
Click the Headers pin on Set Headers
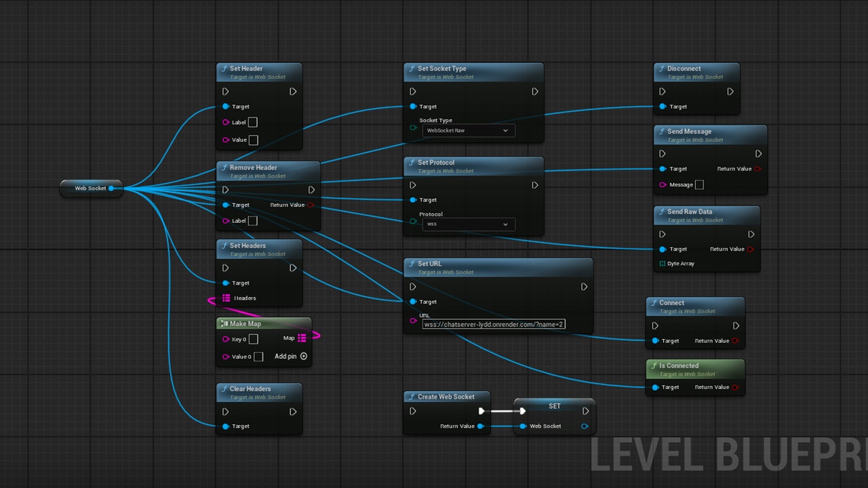[x=226, y=298]
